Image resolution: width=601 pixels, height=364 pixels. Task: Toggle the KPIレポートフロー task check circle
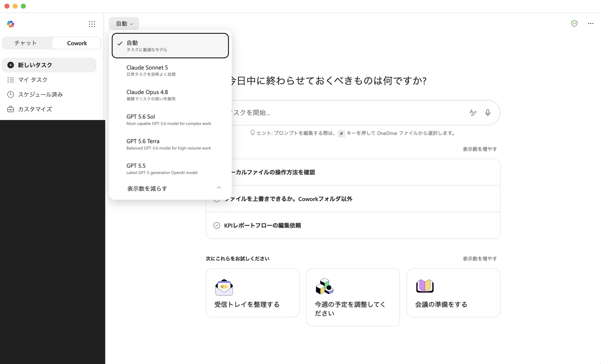pos(217,226)
